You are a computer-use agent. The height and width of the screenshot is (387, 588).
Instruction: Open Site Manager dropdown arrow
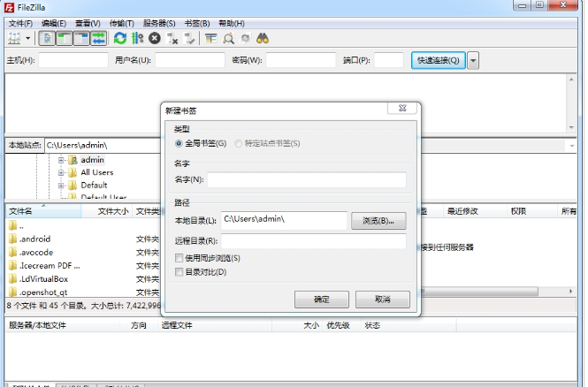tap(27, 38)
